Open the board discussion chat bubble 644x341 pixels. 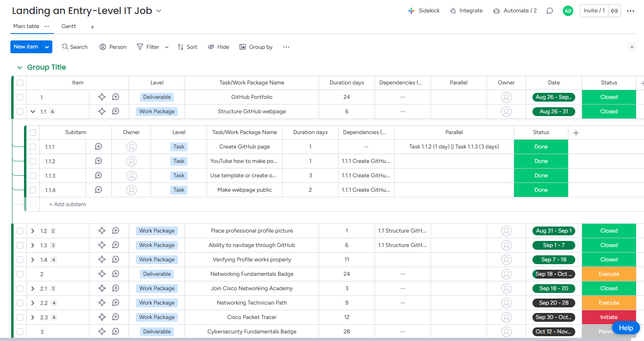(550, 11)
